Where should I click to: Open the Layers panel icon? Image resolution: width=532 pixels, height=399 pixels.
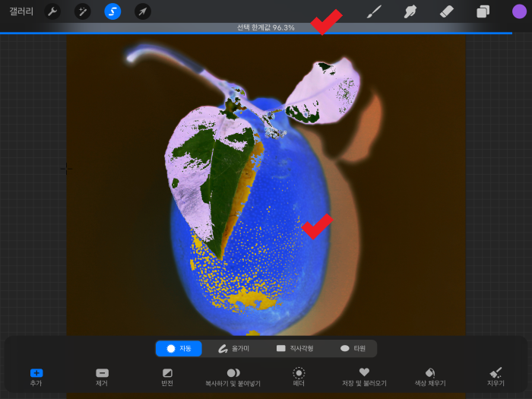tap(483, 11)
